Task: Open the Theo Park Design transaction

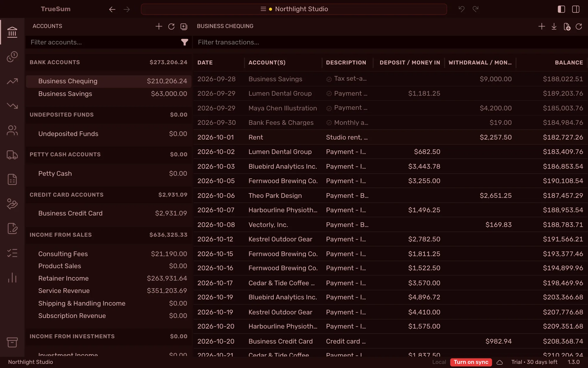Action: (x=390, y=196)
